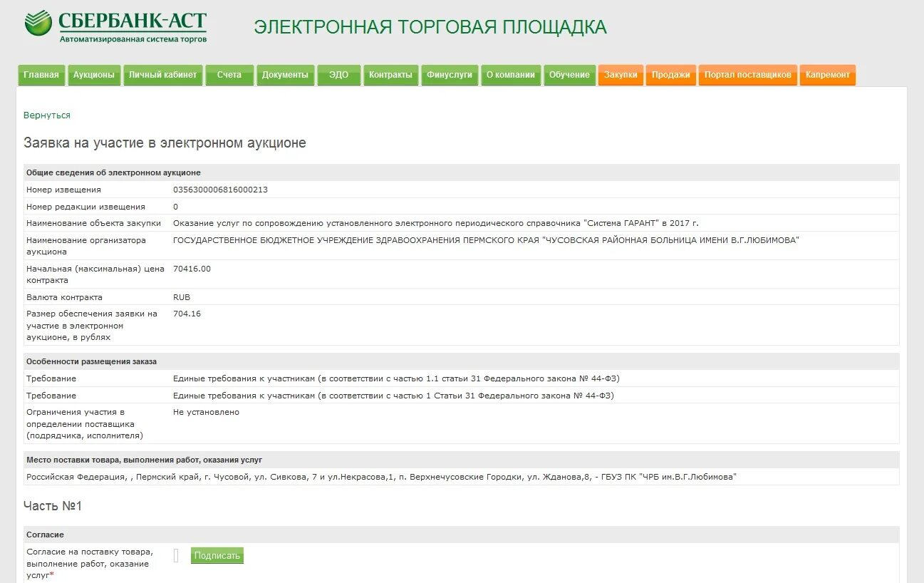Click the Часть №1 heading
Viewport: 924px width, 583px height.
53,506
